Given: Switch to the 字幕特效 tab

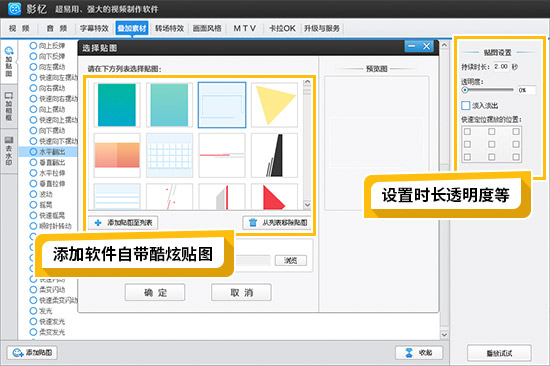Looking at the screenshot, I should coord(94,28).
